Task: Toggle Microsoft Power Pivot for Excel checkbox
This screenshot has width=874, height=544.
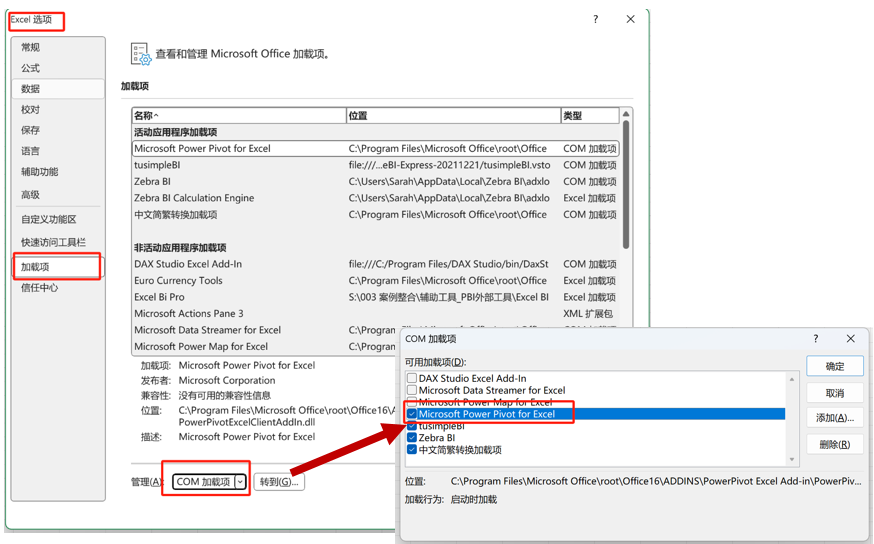Action: [412, 414]
